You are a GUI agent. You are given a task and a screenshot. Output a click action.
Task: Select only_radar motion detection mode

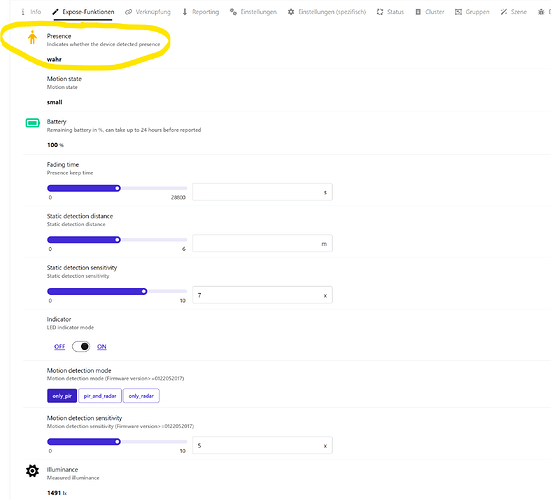[x=141, y=396]
